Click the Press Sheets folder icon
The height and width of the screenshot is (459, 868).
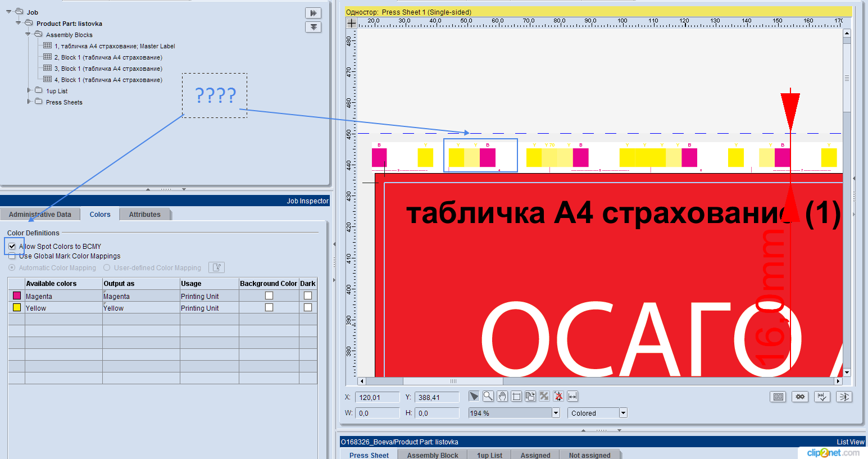click(38, 102)
